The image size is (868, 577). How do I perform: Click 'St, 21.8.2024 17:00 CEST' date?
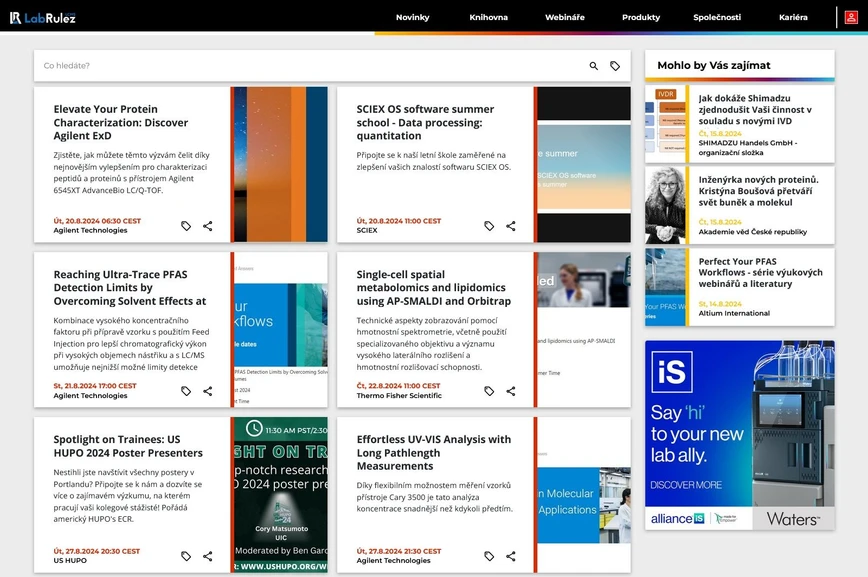pyautogui.click(x=95, y=385)
